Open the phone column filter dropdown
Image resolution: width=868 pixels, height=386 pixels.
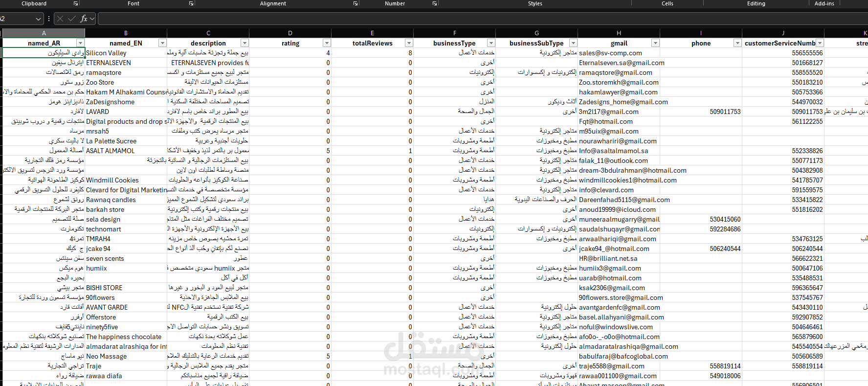click(737, 43)
